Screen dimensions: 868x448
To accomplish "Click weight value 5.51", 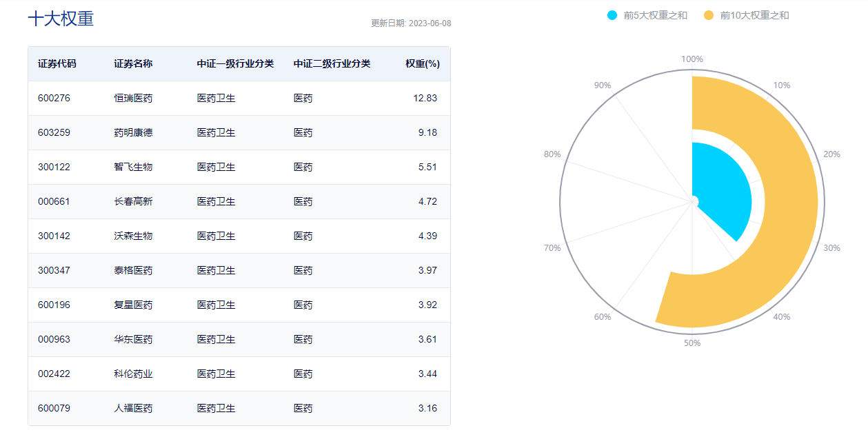I will [x=427, y=167].
